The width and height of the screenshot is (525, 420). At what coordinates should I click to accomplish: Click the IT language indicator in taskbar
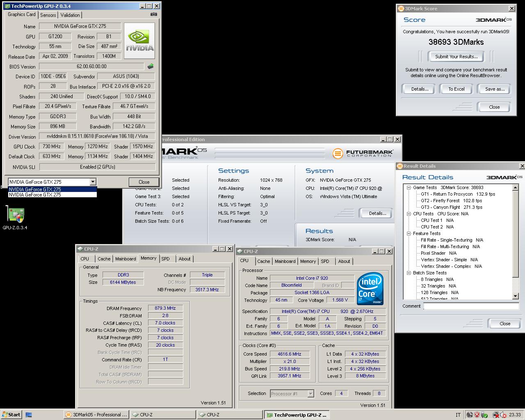(x=458, y=415)
